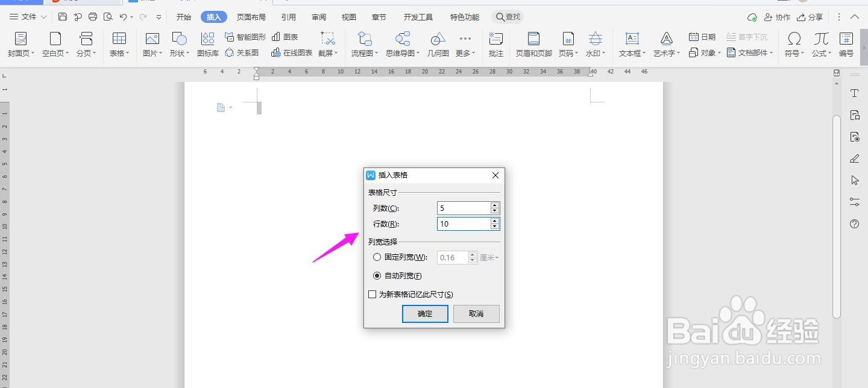The image size is (868, 388).
Task: Expand the quick access toolbar customize arrow
Action: (x=159, y=17)
